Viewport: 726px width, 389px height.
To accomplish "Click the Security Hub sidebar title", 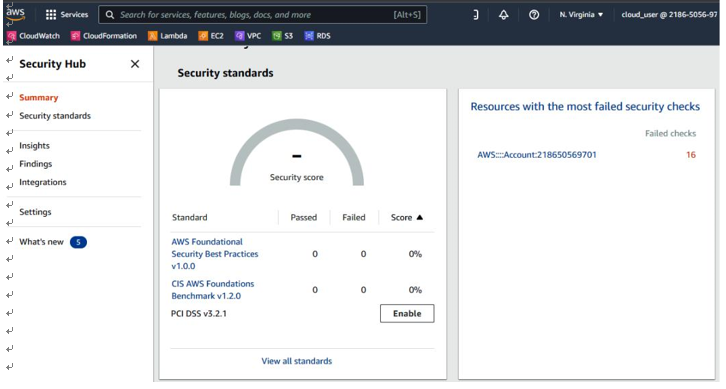I will pyautogui.click(x=52, y=64).
